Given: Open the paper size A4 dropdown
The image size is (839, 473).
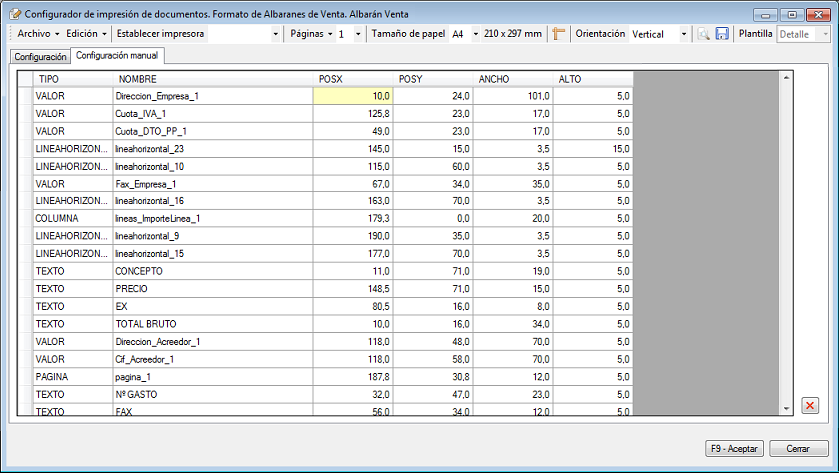Looking at the screenshot, I should point(474,34).
